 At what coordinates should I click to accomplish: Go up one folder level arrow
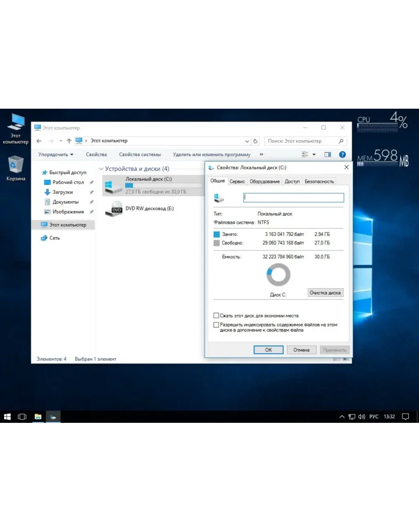tap(69, 141)
